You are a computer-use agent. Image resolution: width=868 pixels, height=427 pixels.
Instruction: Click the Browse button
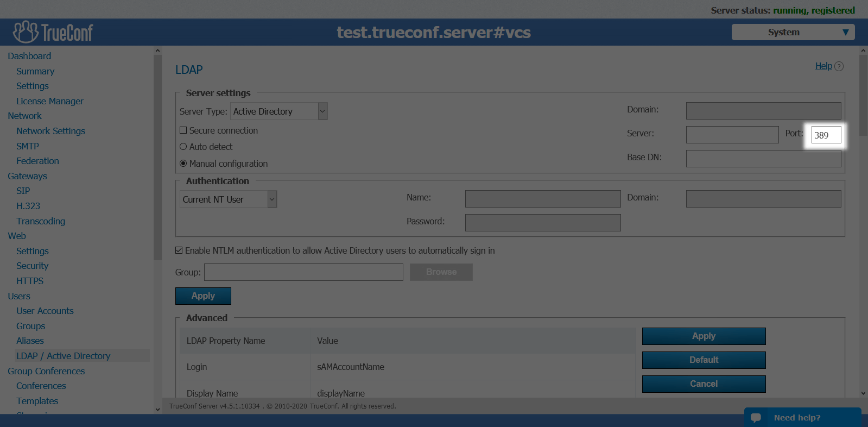coord(441,272)
